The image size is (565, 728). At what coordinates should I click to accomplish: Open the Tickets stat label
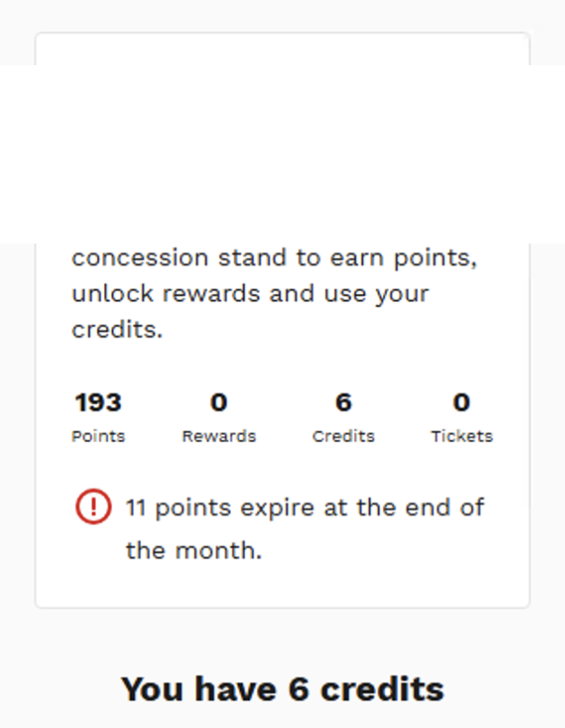pyautogui.click(x=462, y=436)
